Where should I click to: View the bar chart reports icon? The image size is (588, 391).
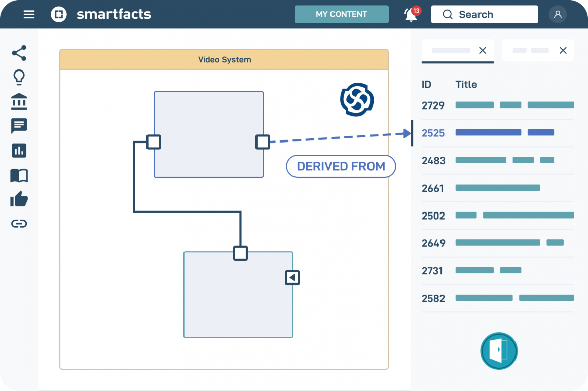point(19,150)
